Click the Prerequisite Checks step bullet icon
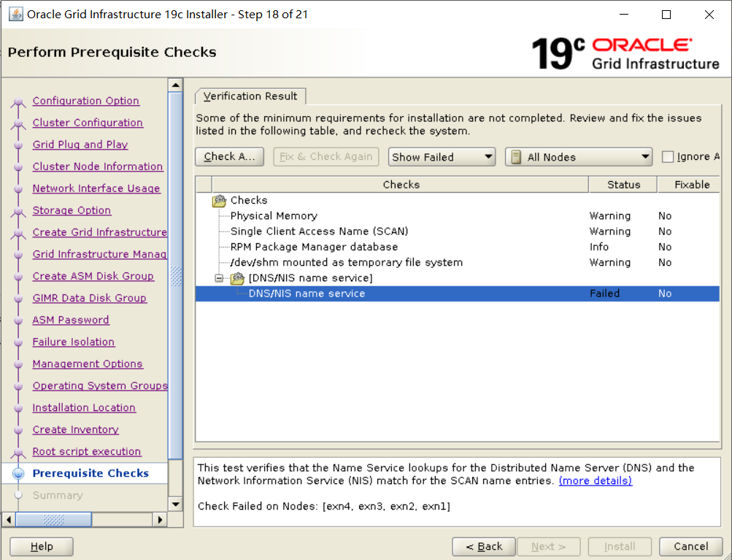The height and width of the screenshot is (560, 732). (x=18, y=474)
